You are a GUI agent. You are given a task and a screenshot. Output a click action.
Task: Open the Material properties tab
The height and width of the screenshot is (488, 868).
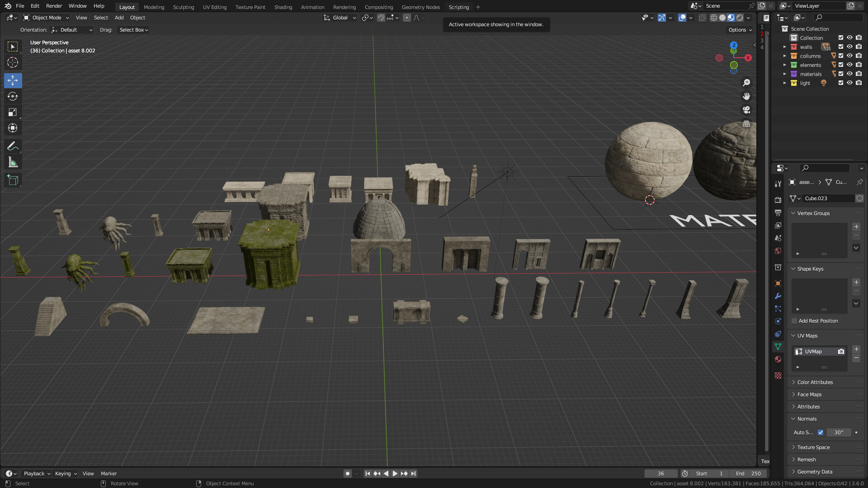pyautogui.click(x=778, y=359)
